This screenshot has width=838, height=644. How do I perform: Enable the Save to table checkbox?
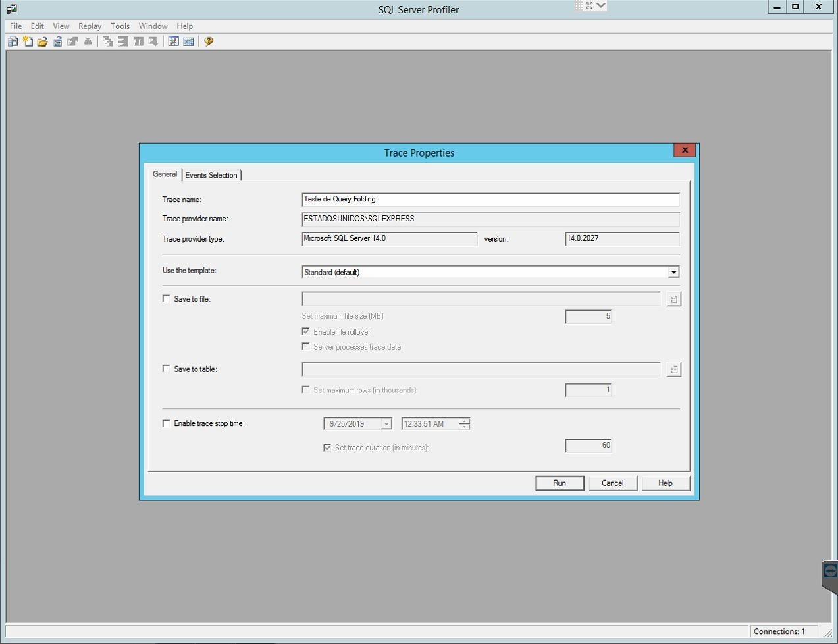click(167, 369)
